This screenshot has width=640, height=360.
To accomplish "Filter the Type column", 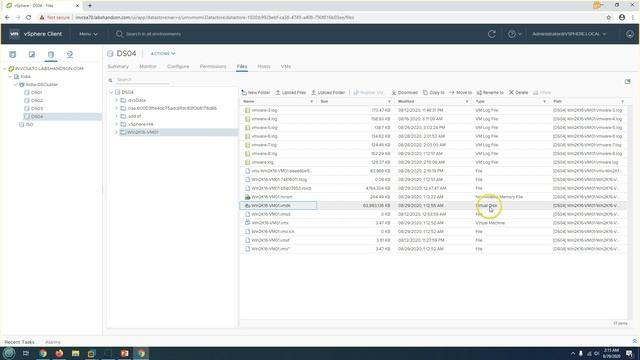I will click(x=544, y=101).
